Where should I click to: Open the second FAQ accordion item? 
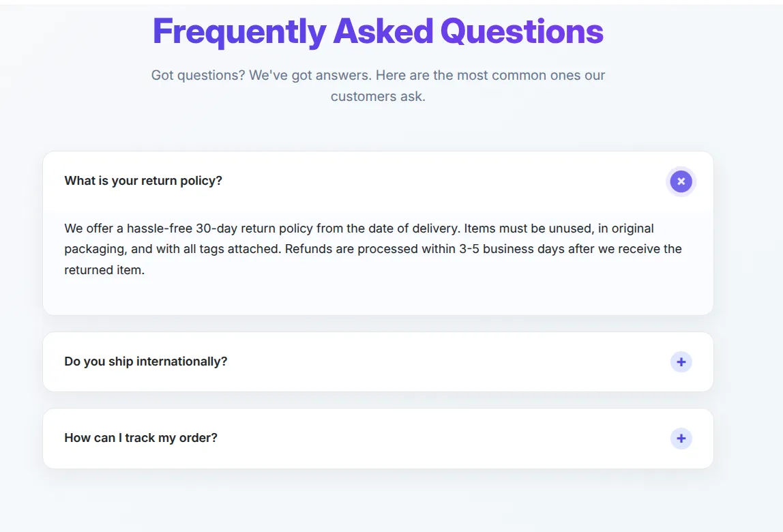[x=378, y=361]
